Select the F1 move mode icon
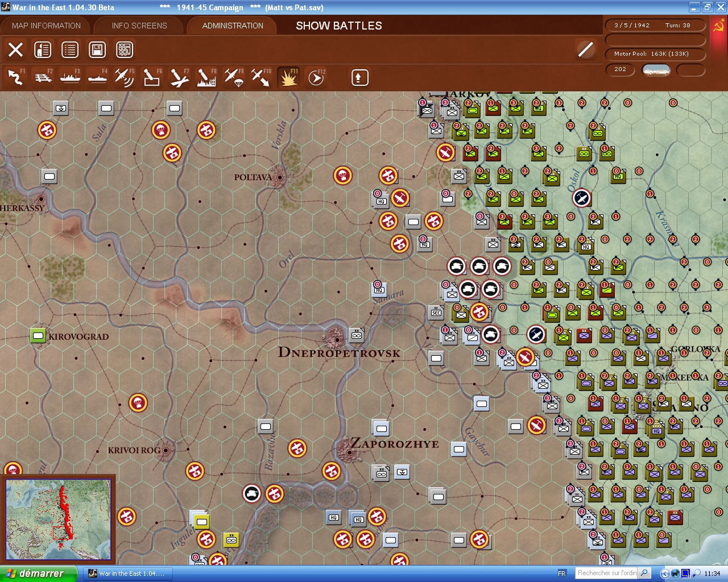This screenshot has width=728, height=582. (x=16, y=77)
